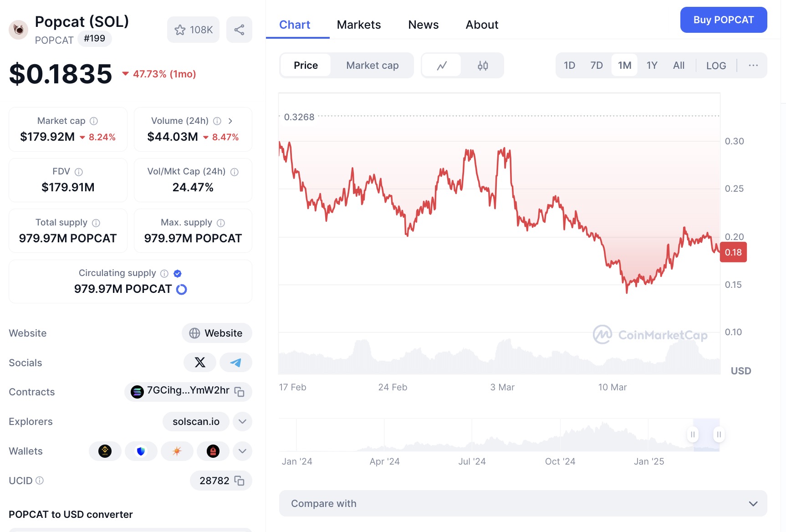
Task: Set chart range to 1Y
Action: [652, 66]
